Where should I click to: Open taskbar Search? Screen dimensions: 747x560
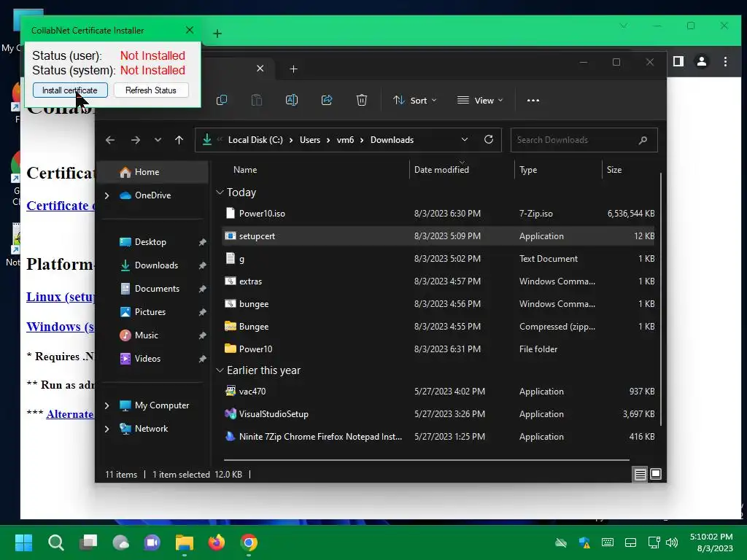pos(55,542)
